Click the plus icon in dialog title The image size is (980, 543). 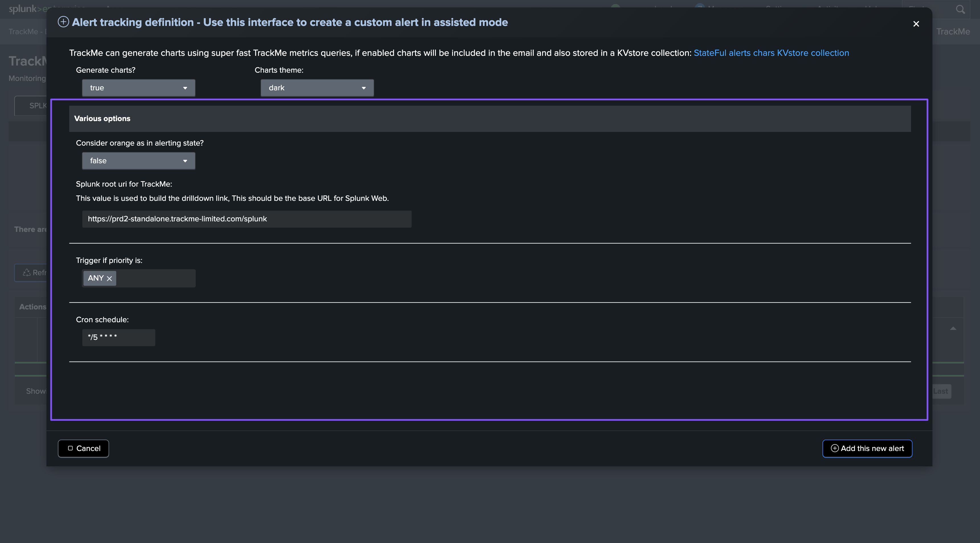point(63,22)
